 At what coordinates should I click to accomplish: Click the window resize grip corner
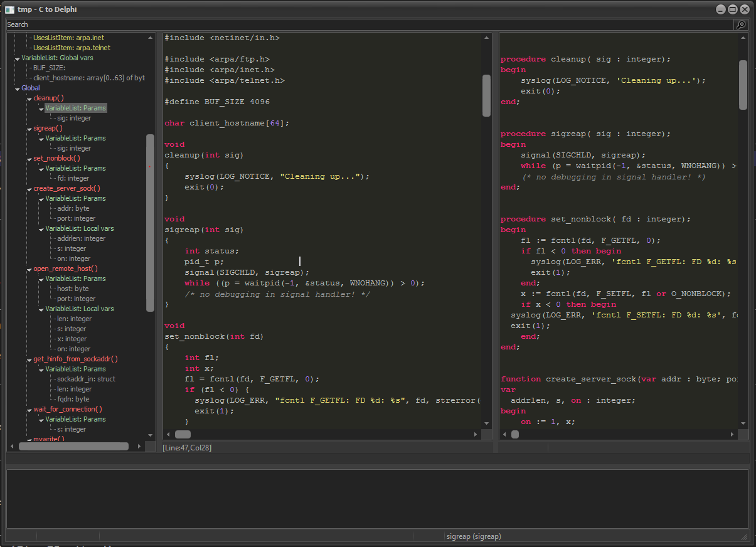click(x=745, y=537)
